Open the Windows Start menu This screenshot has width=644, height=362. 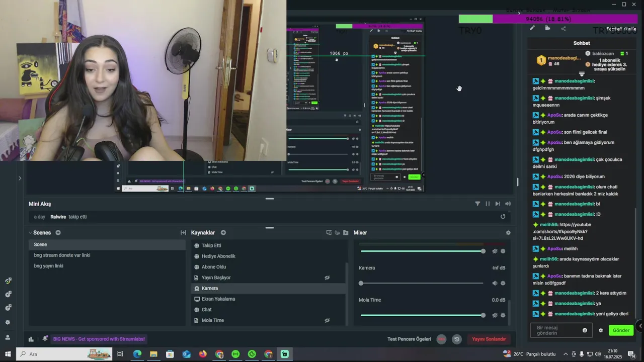(8, 354)
